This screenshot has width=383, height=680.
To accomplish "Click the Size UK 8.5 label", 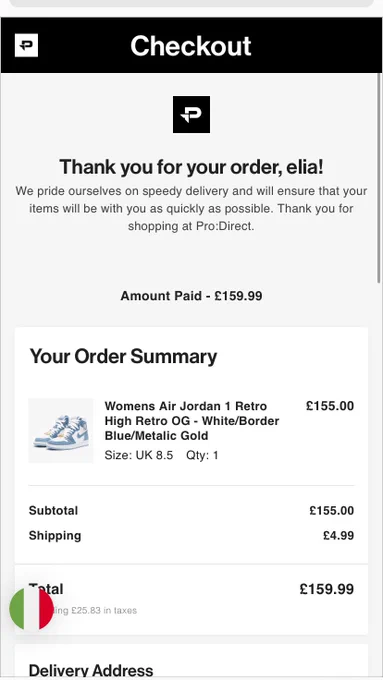I will pos(139,455).
